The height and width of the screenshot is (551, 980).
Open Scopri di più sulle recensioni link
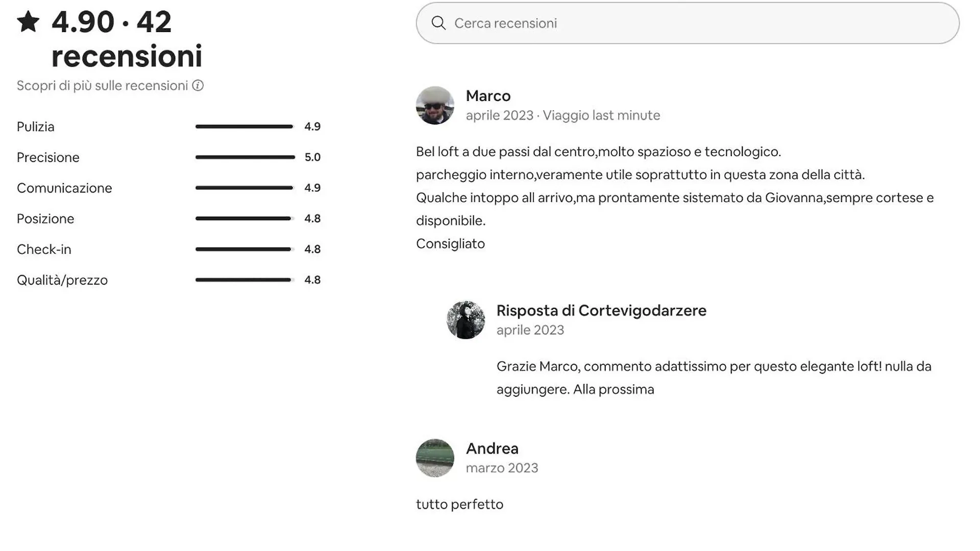(103, 86)
